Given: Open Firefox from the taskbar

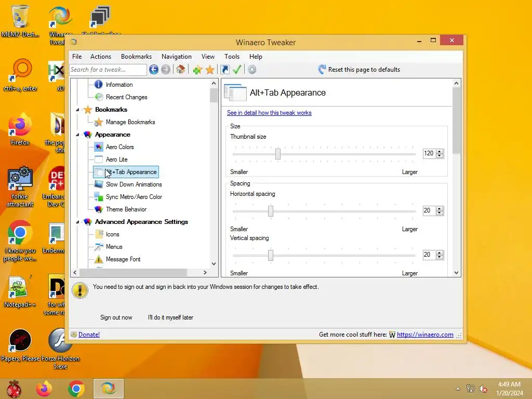Looking at the screenshot, I should pos(44,389).
